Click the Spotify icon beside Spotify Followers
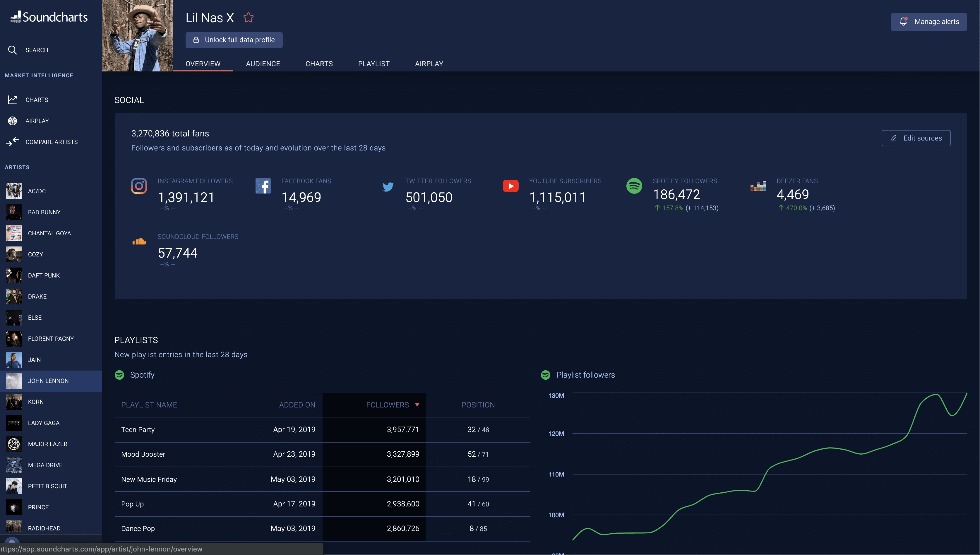This screenshot has height=555, width=980. [x=634, y=186]
